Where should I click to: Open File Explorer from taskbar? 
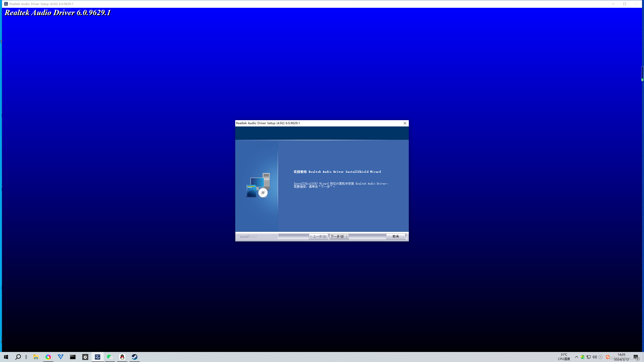pos(36,357)
